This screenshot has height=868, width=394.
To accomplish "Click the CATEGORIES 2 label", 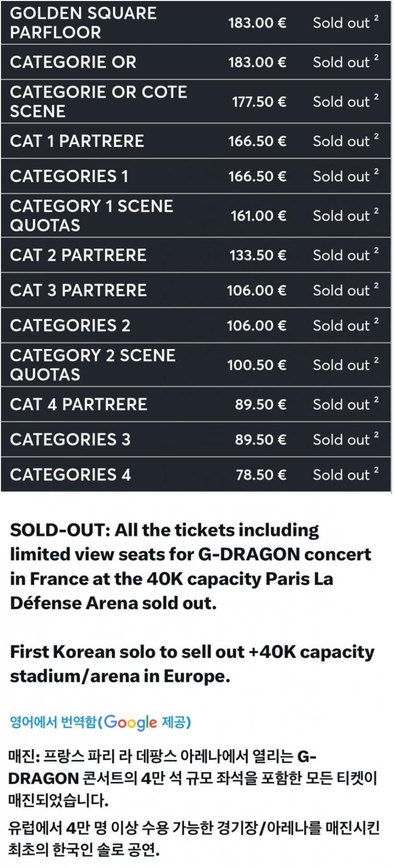I will click(70, 325).
